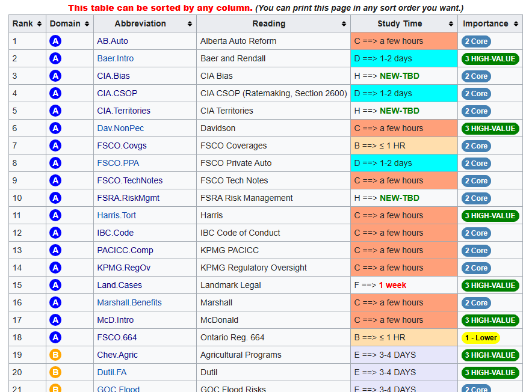Image resolution: width=532 pixels, height=392 pixels.
Task: Open the Baer.Intro link
Action: [x=116, y=58]
